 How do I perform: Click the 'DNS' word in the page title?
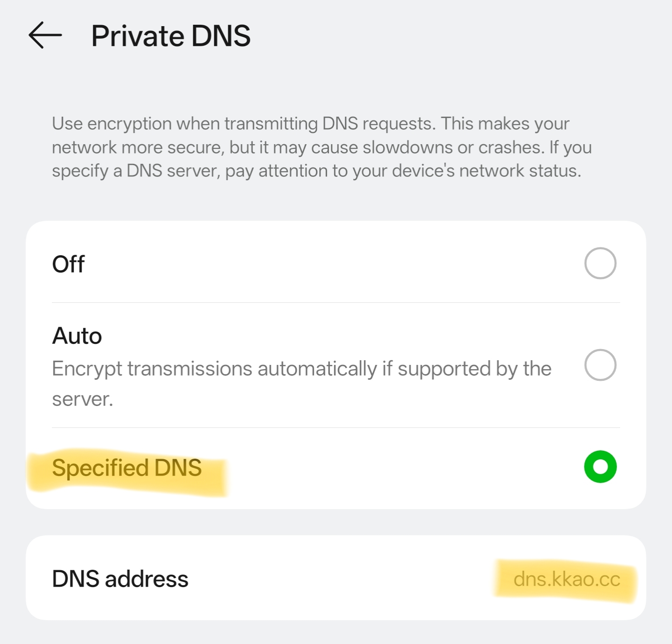pos(221,36)
